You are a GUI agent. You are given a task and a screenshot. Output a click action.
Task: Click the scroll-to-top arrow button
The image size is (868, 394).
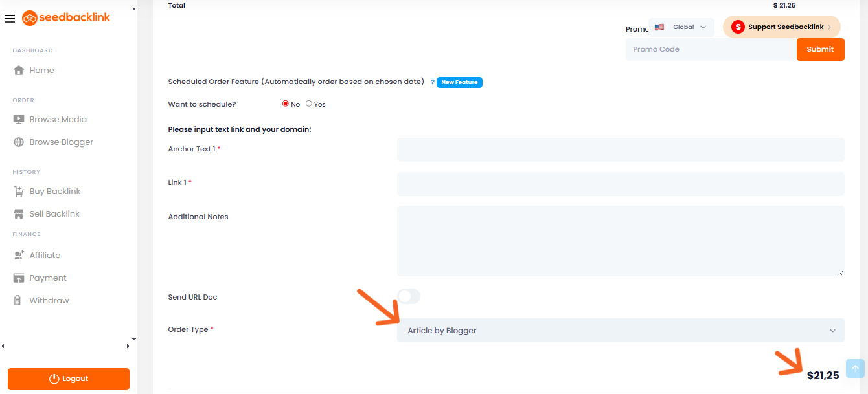[x=855, y=367]
